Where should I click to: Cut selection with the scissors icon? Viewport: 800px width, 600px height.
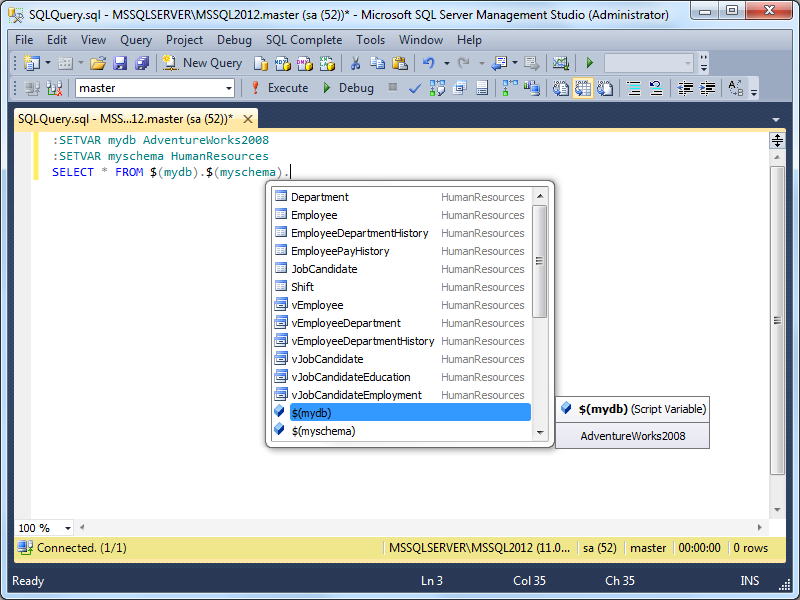tap(356, 63)
